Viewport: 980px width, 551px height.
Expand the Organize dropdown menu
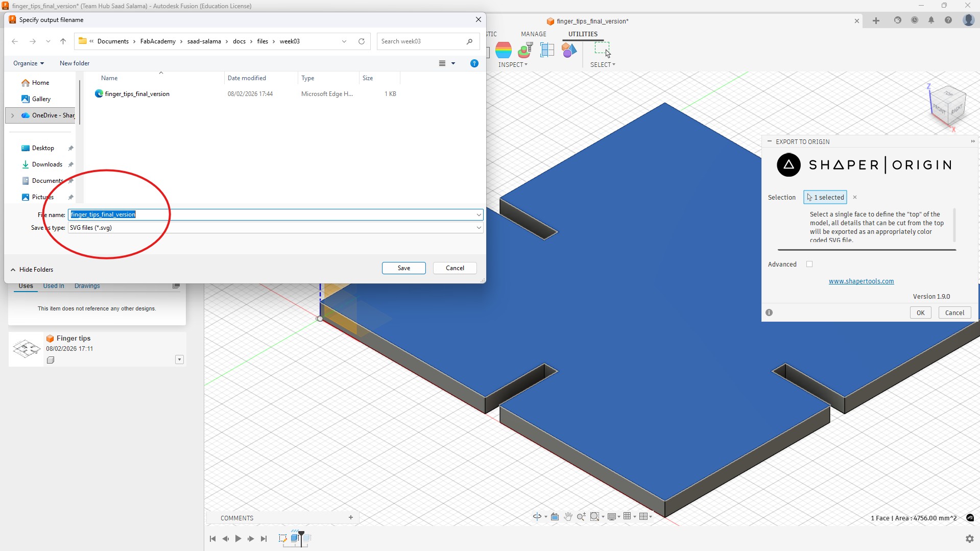click(x=29, y=63)
